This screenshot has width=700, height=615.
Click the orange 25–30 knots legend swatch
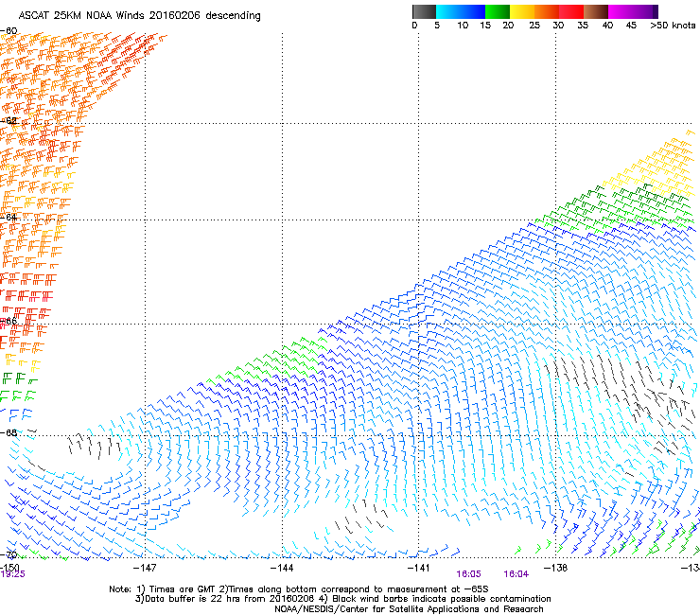click(547, 11)
